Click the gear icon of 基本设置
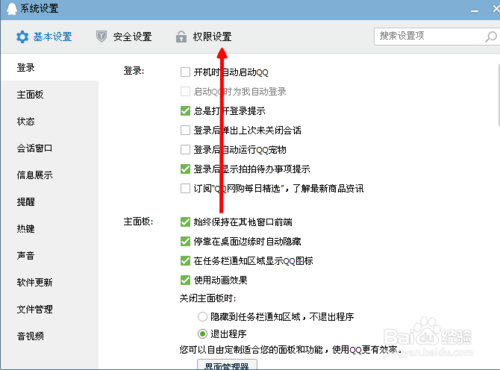 pyautogui.click(x=22, y=37)
